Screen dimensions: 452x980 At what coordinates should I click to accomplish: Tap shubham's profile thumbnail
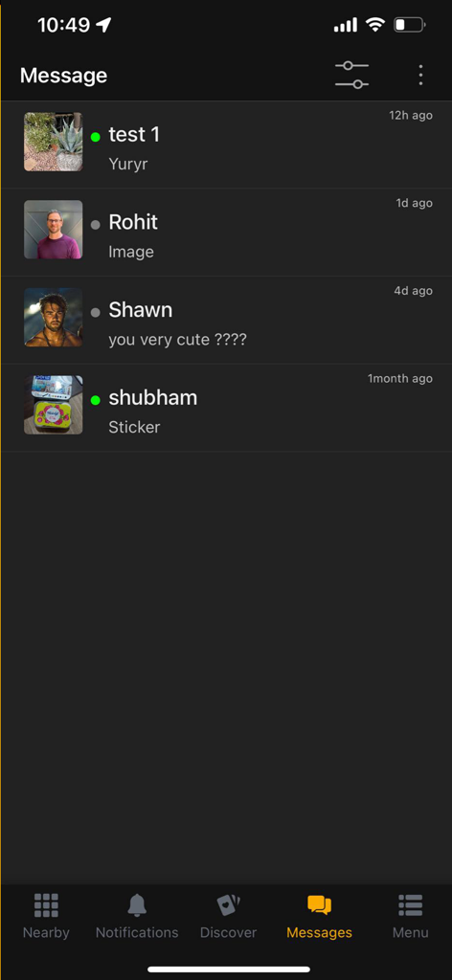pos(53,405)
